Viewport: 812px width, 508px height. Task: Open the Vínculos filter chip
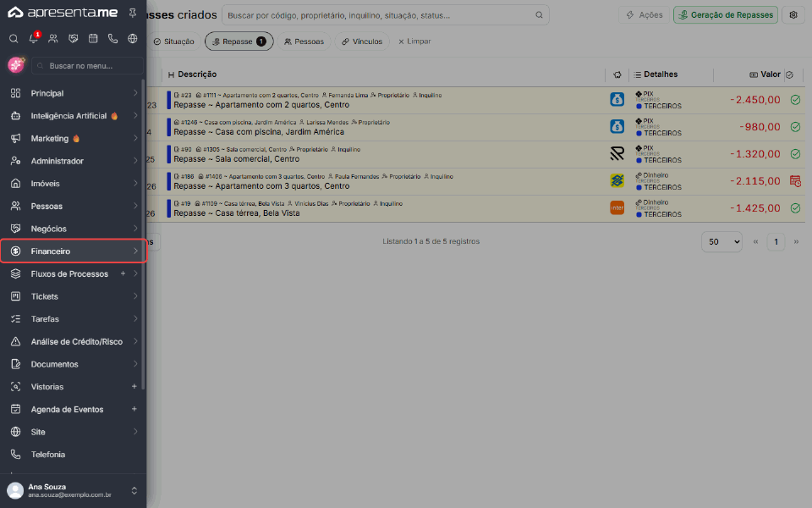pos(362,41)
